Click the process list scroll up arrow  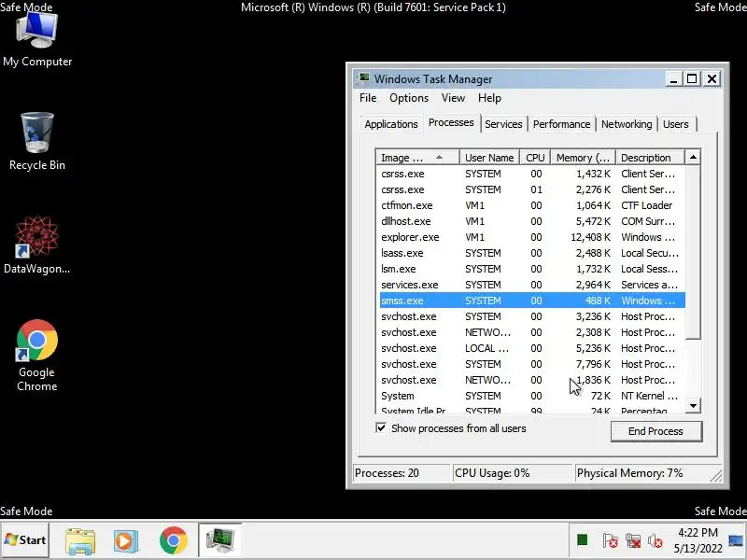click(x=693, y=157)
